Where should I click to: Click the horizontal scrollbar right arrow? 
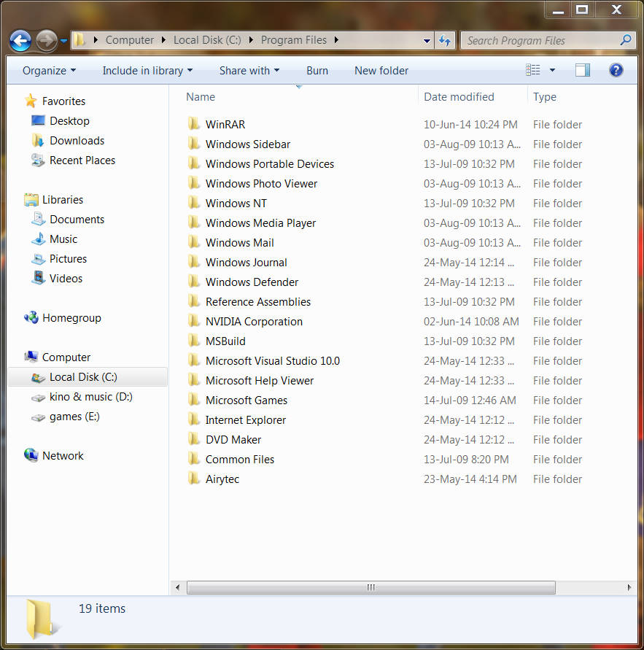pos(629,587)
